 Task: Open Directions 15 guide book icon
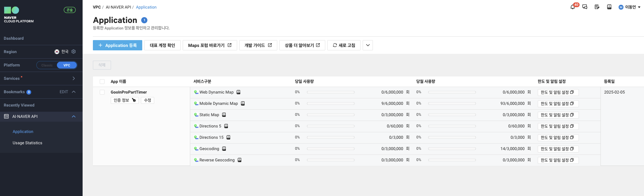(x=228, y=137)
